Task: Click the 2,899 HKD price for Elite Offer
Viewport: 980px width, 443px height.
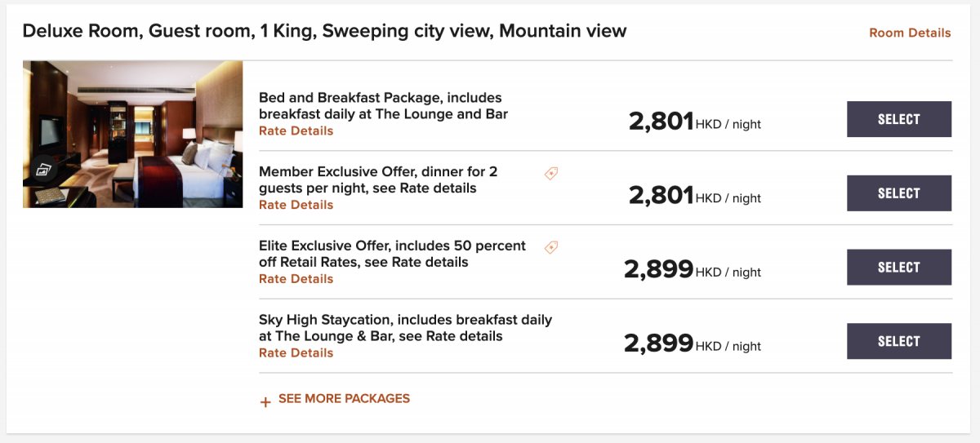Action: [x=693, y=269]
